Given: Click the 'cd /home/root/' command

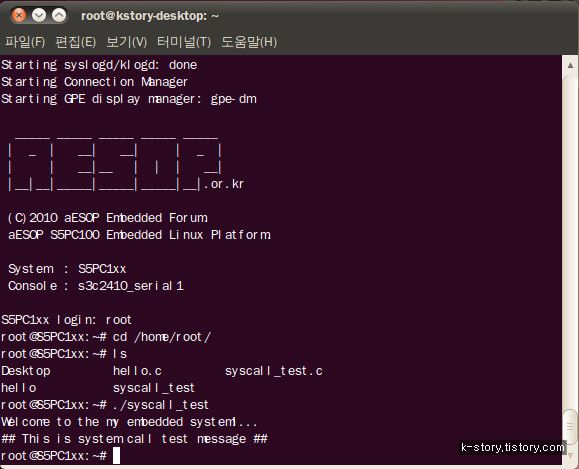Looking at the screenshot, I should [162, 337].
